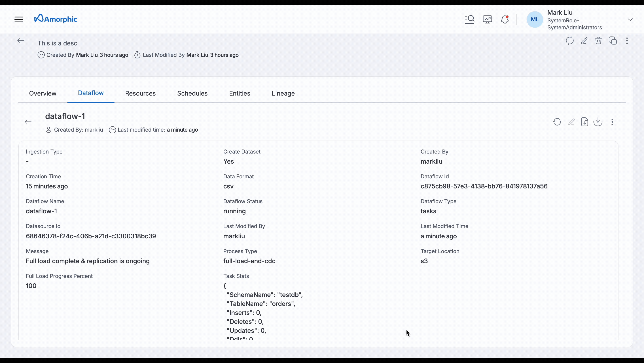Download dataflow-1 logs with the download icon

[x=598, y=122]
